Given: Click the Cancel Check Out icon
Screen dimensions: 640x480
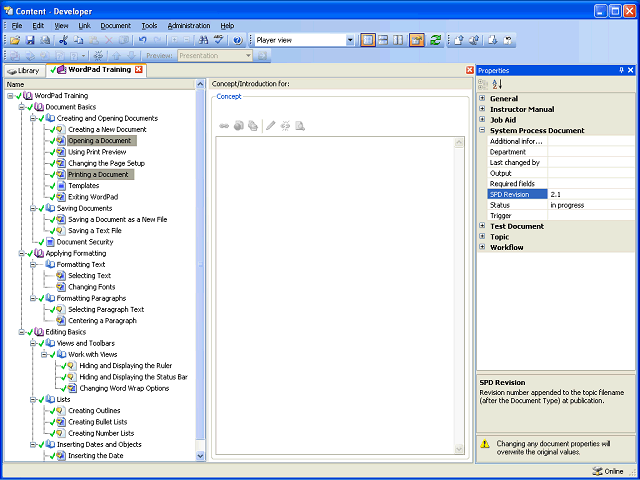Looking at the screenshot, I should coord(508,40).
